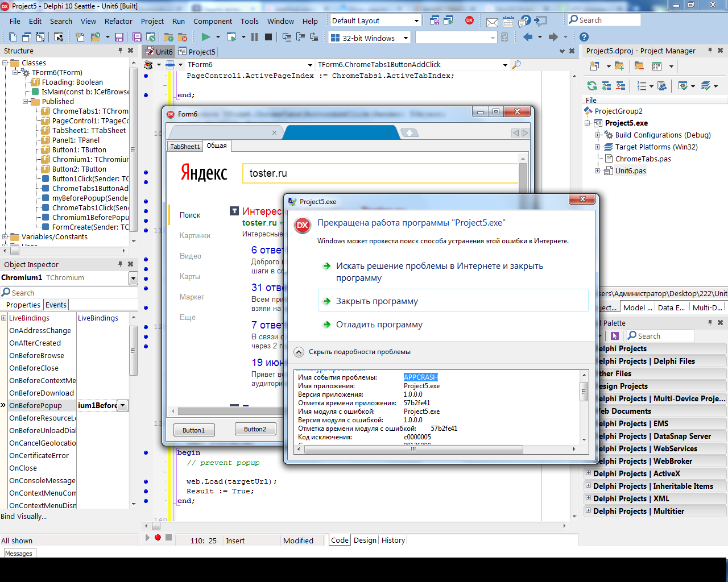Expand Build Configurations (Debug) node
Screen dimensions: 728x582
pos(598,135)
